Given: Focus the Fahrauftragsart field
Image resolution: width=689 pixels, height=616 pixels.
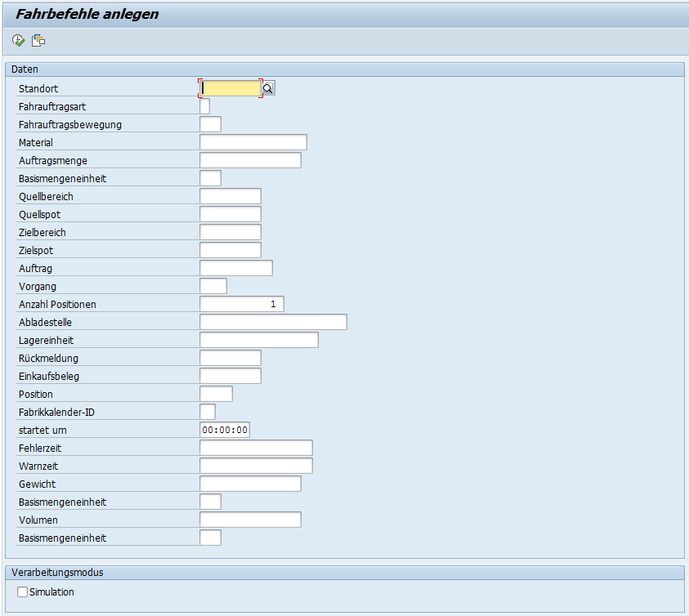Looking at the screenshot, I should tap(204, 106).
